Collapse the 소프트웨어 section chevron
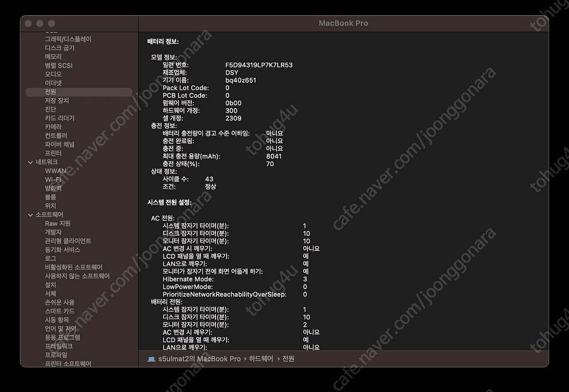The image size is (569, 392). [x=31, y=215]
